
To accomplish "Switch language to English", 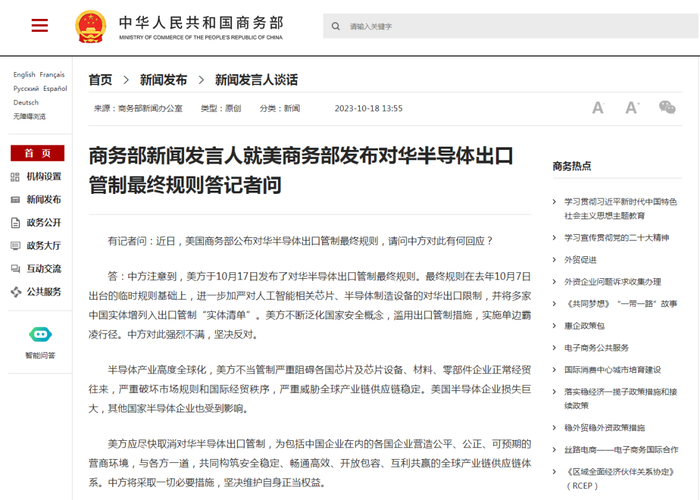I will click(x=24, y=75).
